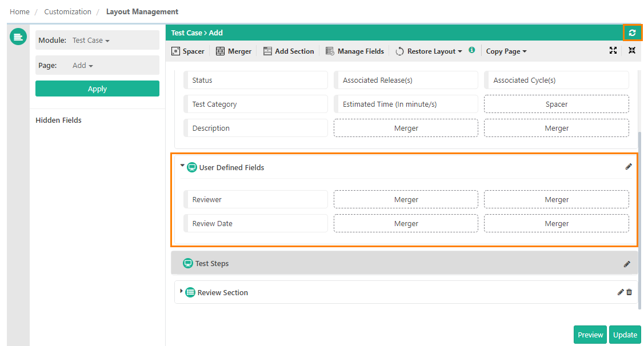Click the Preview button
This screenshot has width=644, height=346.
click(x=590, y=335)
